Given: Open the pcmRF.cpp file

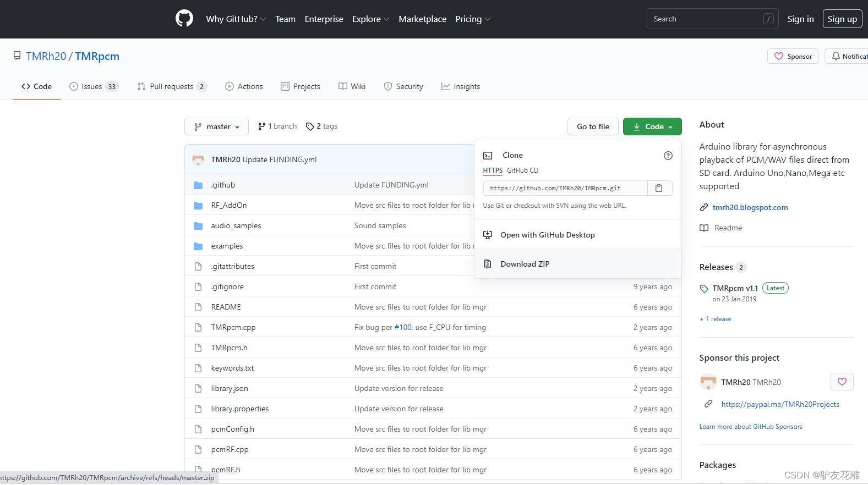Looking at the screenshot, I should tap(230, 450).
